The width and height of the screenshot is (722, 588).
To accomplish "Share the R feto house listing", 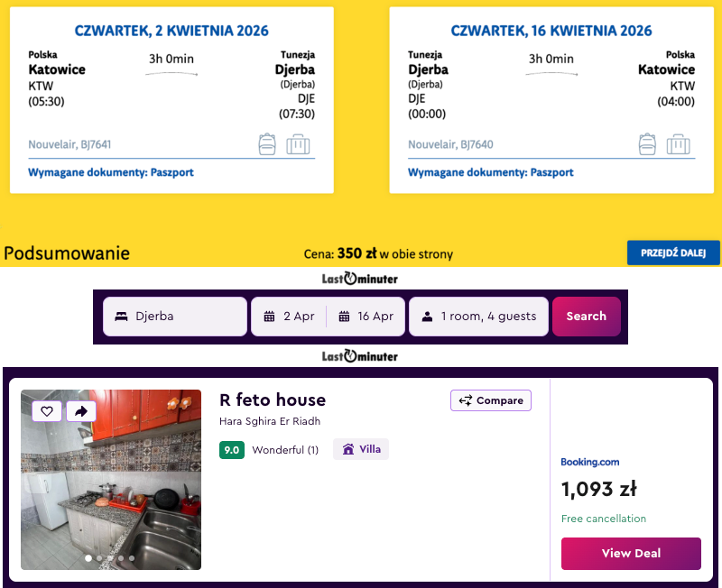I will click(x=81, y=411).
